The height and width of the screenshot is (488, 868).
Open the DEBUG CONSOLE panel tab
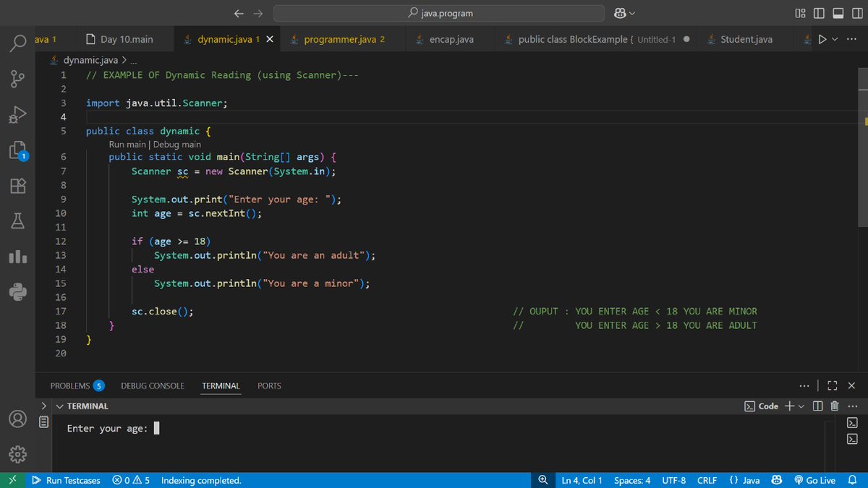click(153, 386)
